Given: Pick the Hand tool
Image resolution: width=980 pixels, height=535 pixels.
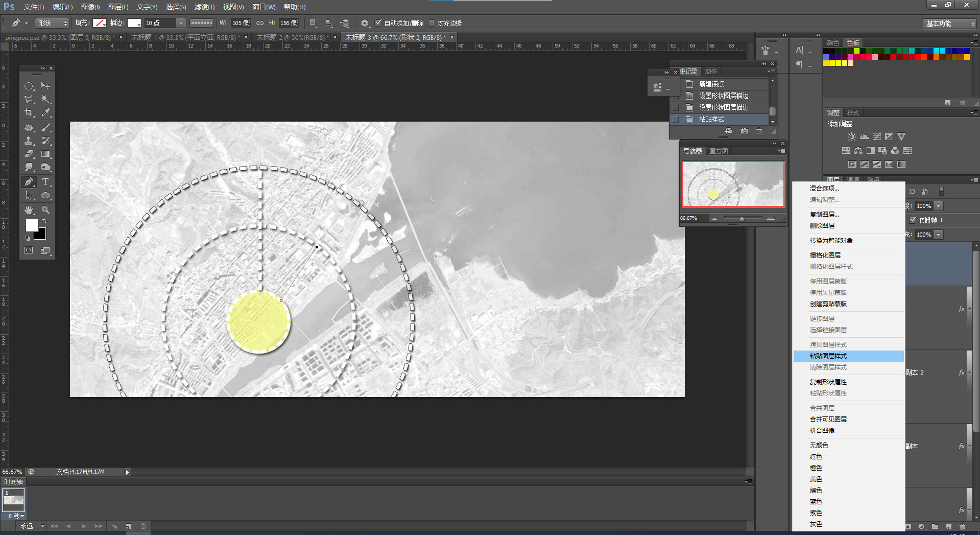Looking at the screenshot, I should pos(29,210).
